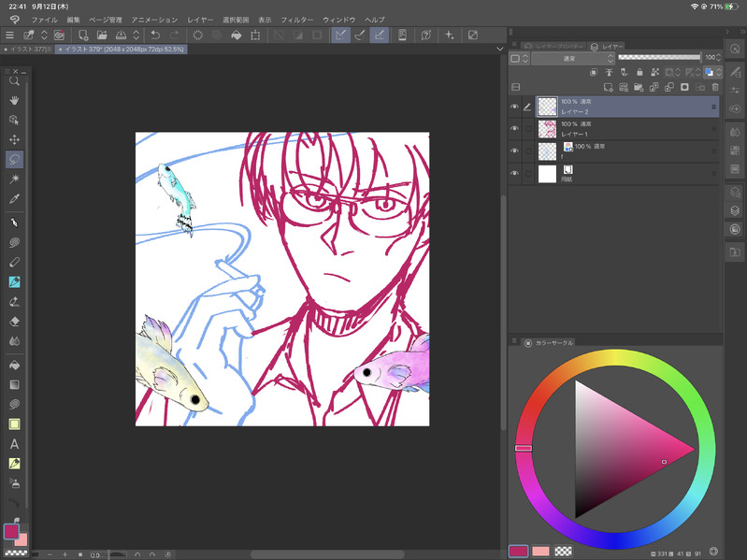747x560 pixels.
Task: Select the Blend tool
Action: (x=14, y=341)
